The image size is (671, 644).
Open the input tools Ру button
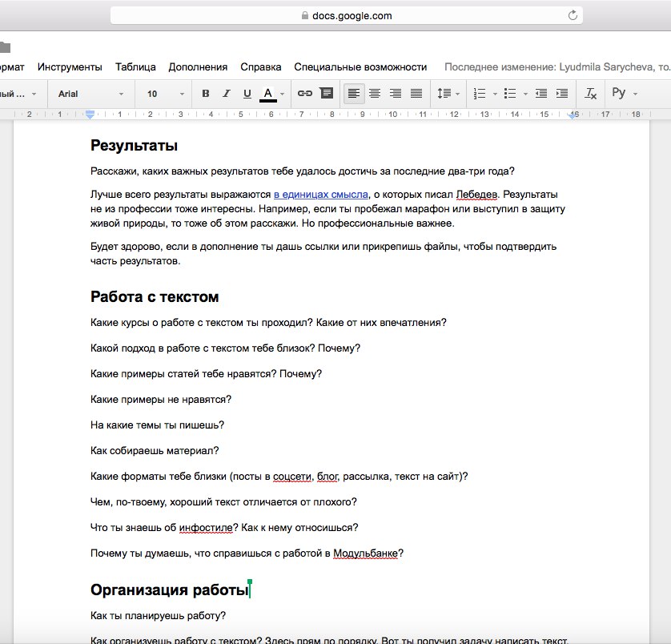[619, 93]
